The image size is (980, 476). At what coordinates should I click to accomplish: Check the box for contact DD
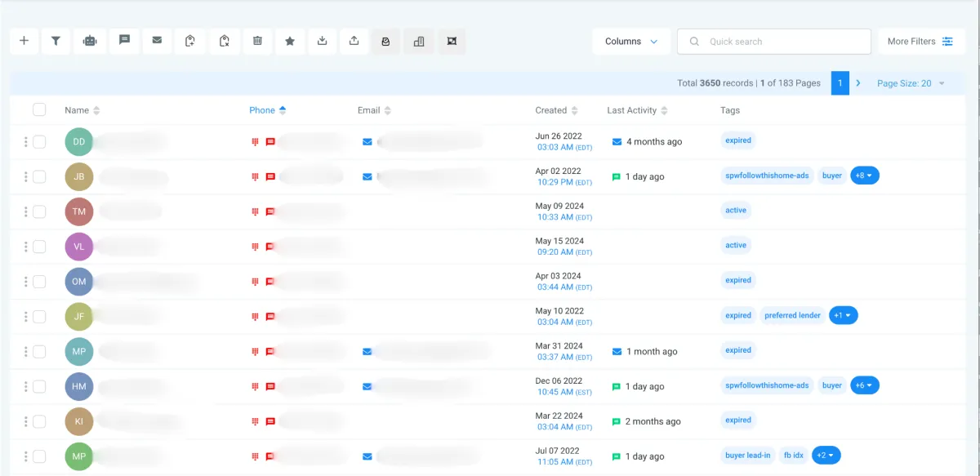39,142
